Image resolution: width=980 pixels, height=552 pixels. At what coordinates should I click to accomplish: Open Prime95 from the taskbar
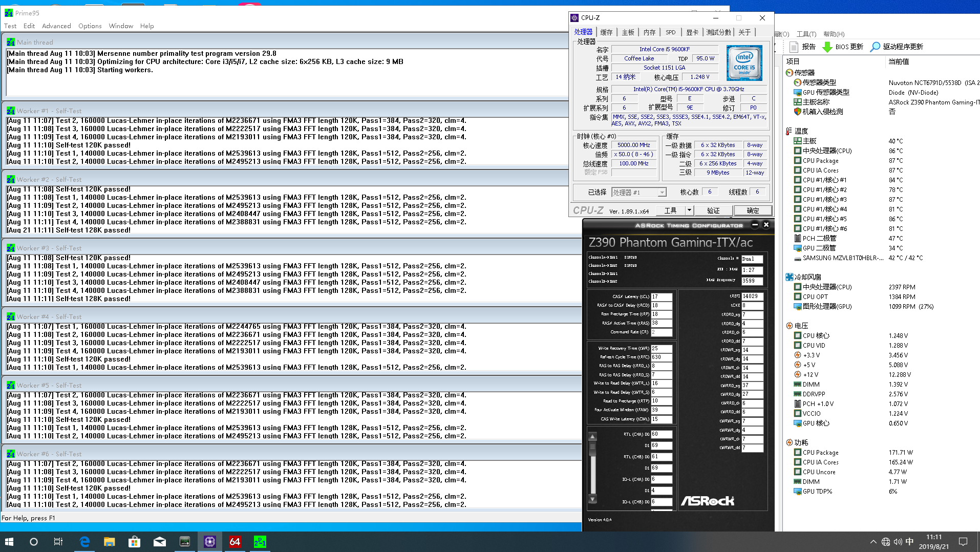(260, 542)
